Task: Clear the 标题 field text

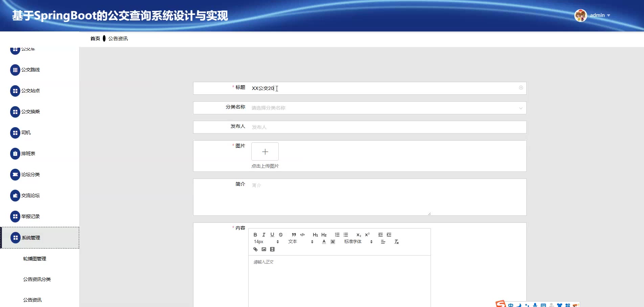Action: pyautogui.click(x=521, y=88)
